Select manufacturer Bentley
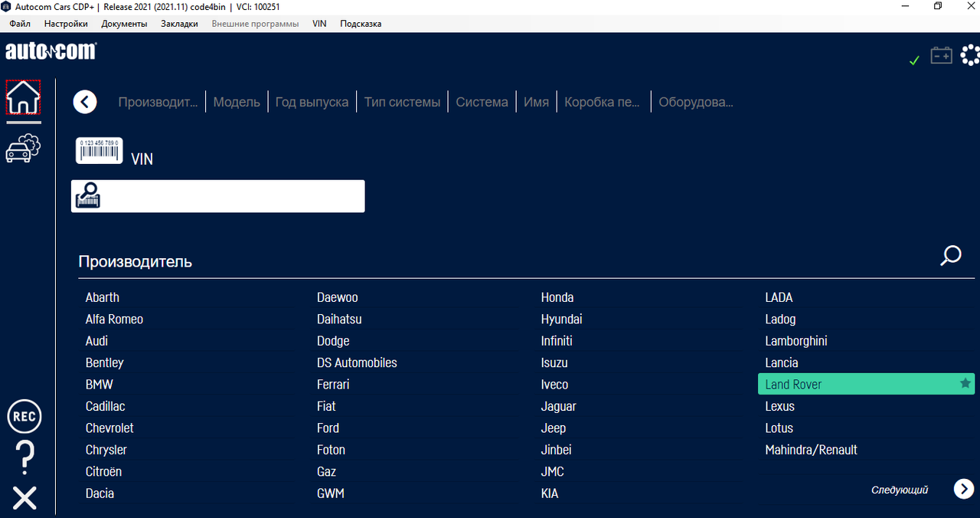 pyautogui.click(x=104, y=362)
